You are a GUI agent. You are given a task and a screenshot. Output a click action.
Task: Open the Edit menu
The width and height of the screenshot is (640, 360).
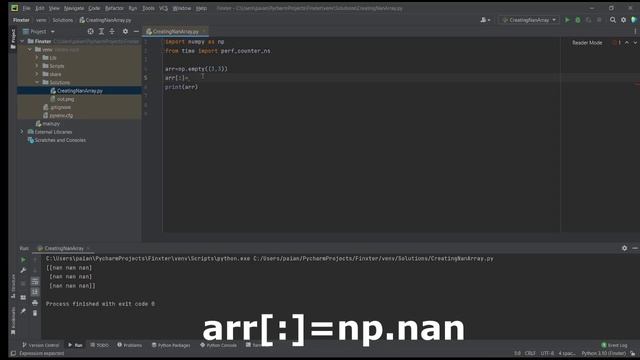(40, 8)
